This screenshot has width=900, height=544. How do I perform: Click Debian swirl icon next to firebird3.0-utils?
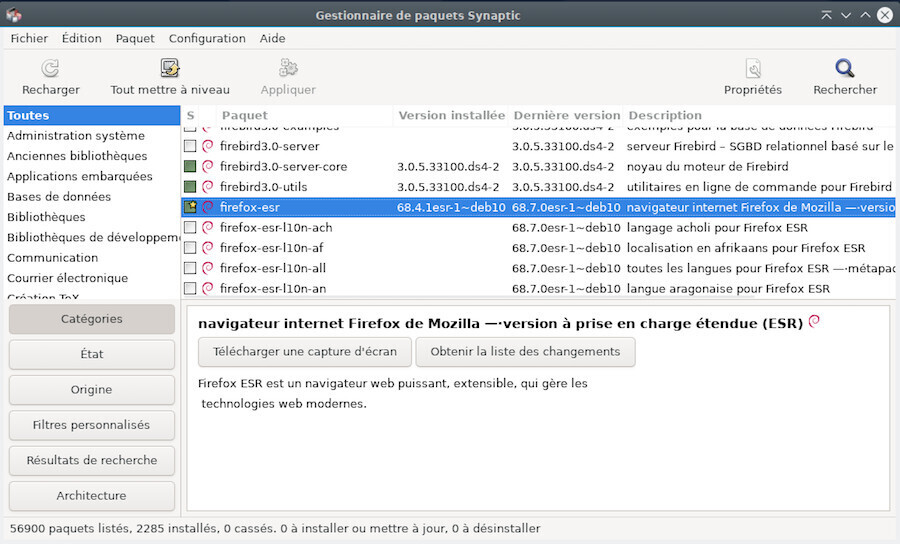[x=208, y=187]
